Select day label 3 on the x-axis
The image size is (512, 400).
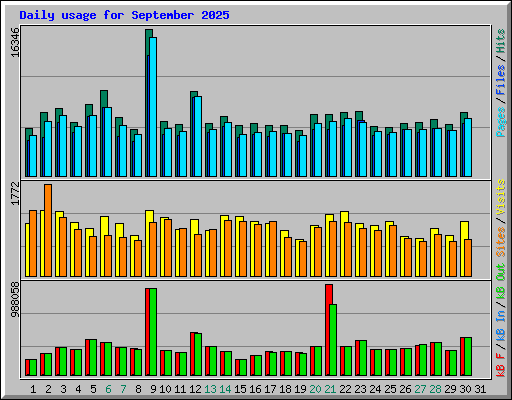tap(63, 389)
